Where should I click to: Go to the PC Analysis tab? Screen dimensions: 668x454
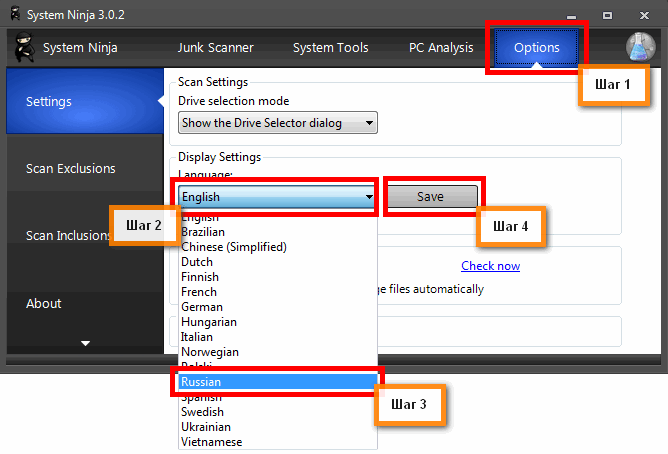click(441, 47)
